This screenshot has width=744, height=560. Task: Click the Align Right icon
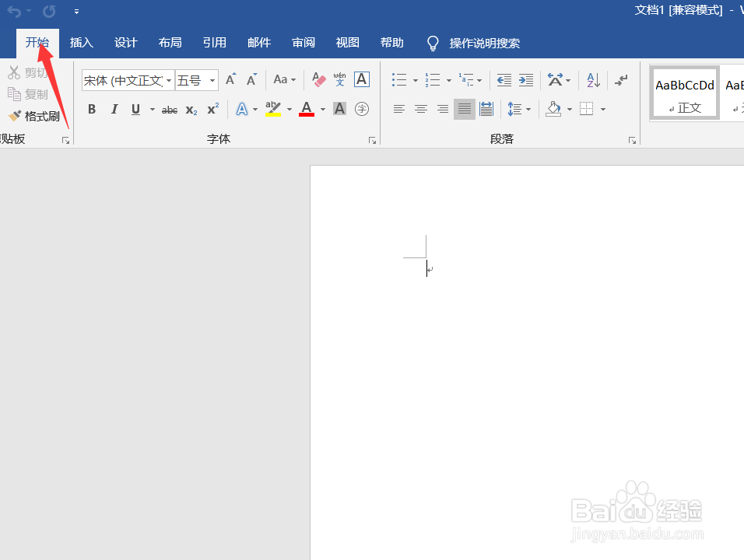tap(443, 110)
